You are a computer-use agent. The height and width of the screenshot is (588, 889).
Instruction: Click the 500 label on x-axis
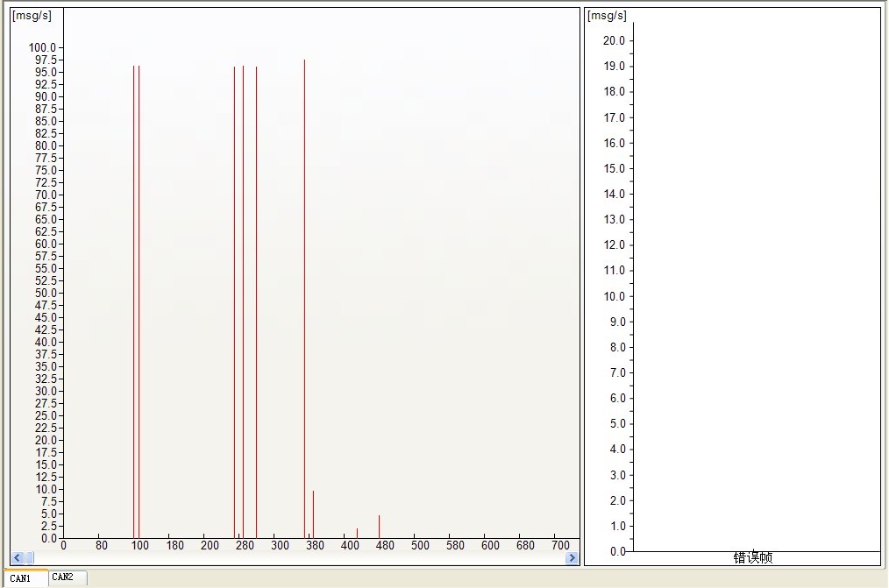[x=420, y=545]
